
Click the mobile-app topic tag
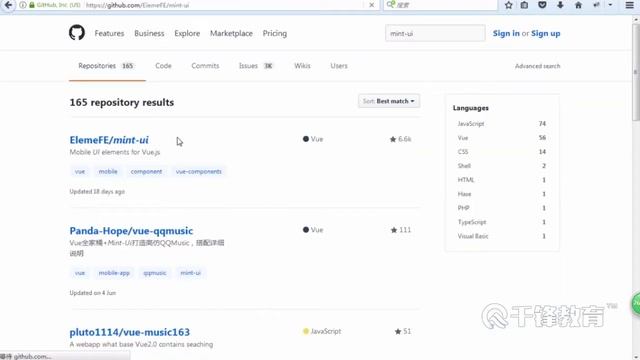pyautogui.click(x=114, y=273)
